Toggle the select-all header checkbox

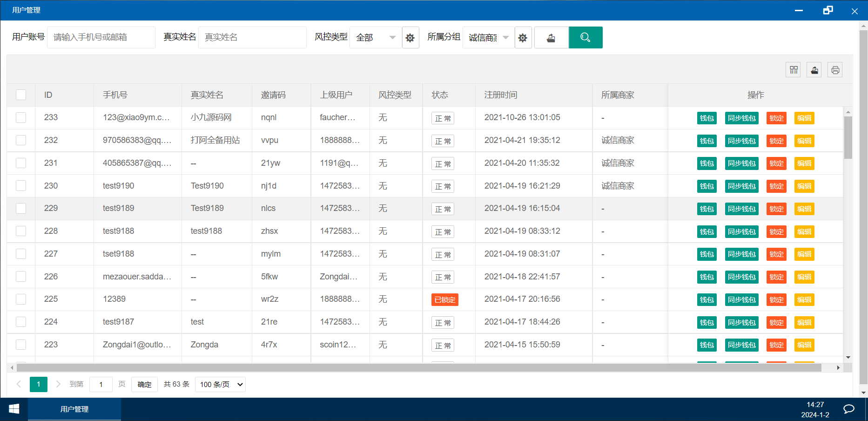[21, 95]
